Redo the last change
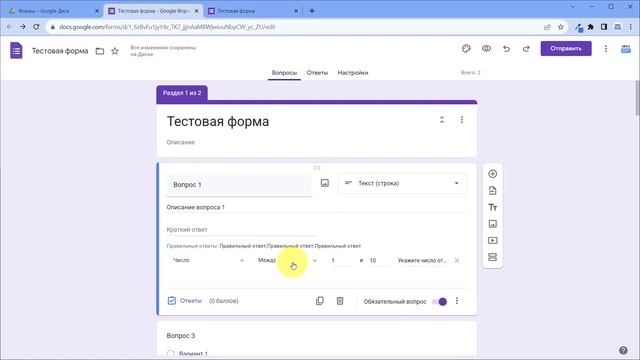Image resolution: width=640 pixels, height=360 pixels. pyautogui.click(x=526, y=49)
